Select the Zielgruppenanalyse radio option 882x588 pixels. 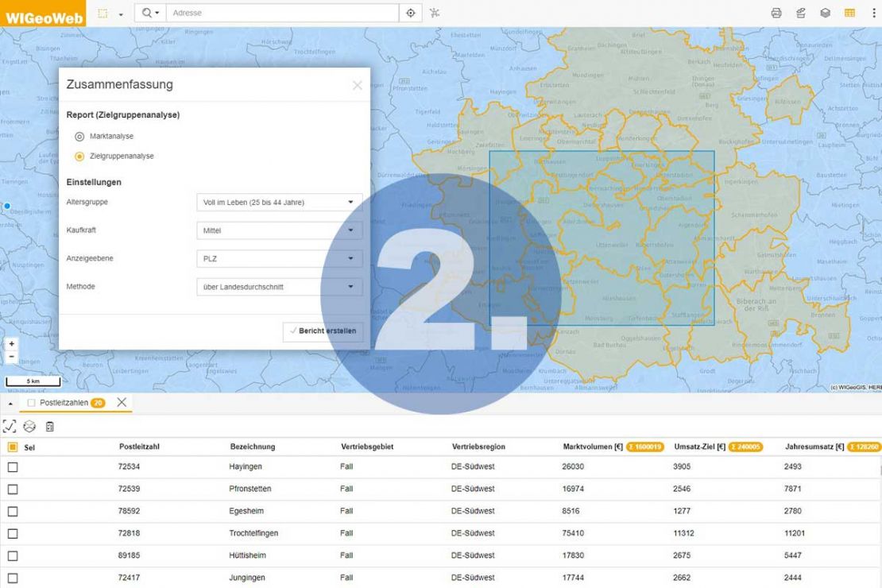tap(79, 157)
